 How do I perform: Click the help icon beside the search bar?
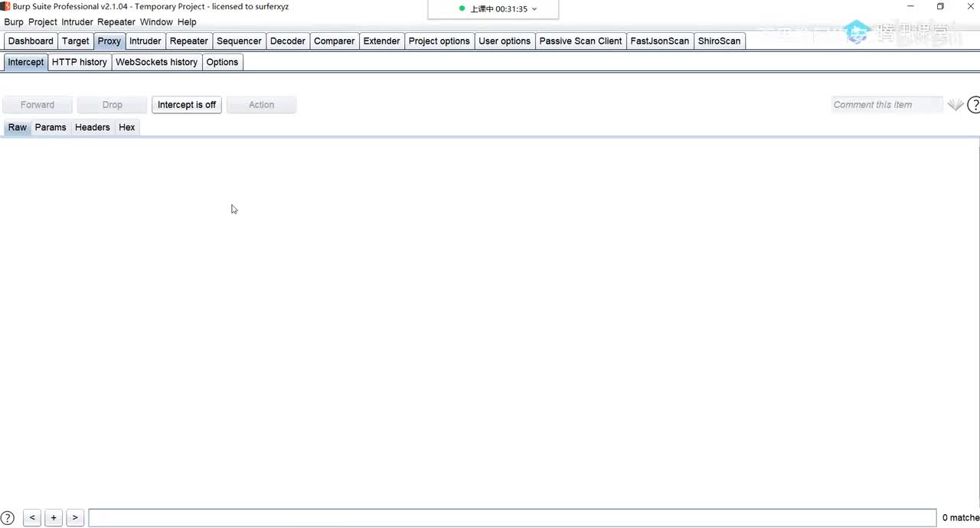tap(8, 518)
